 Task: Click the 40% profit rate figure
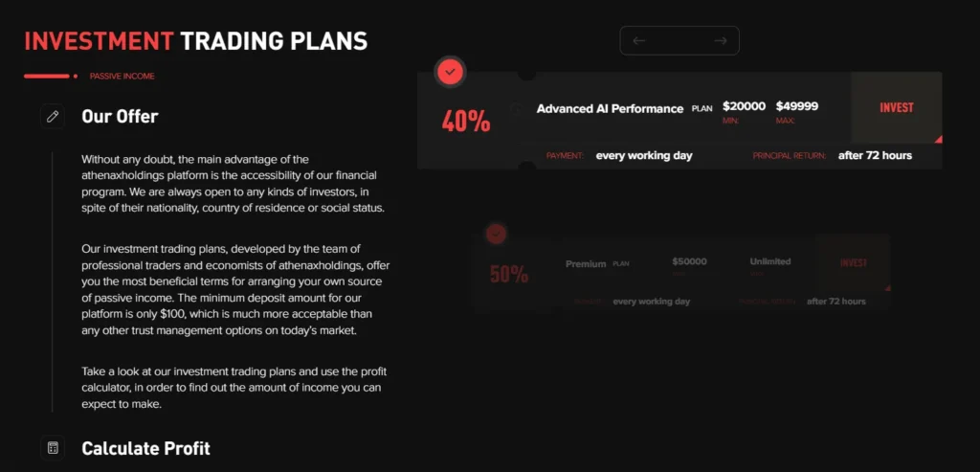point(466,122)
